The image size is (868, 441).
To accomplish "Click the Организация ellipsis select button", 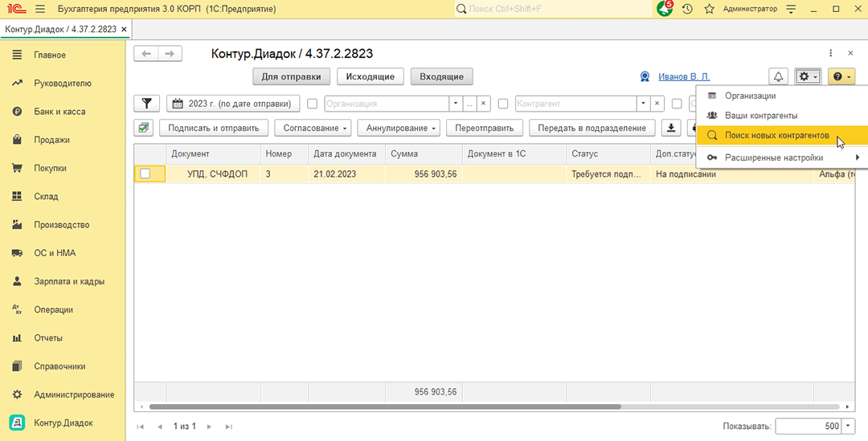I will pyautogui.click(x=469, y=104).
